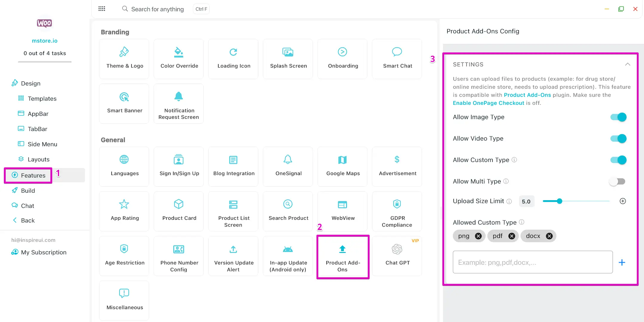Click the Back chevron in sidebar
644x322 pixels.
[15, 220]
